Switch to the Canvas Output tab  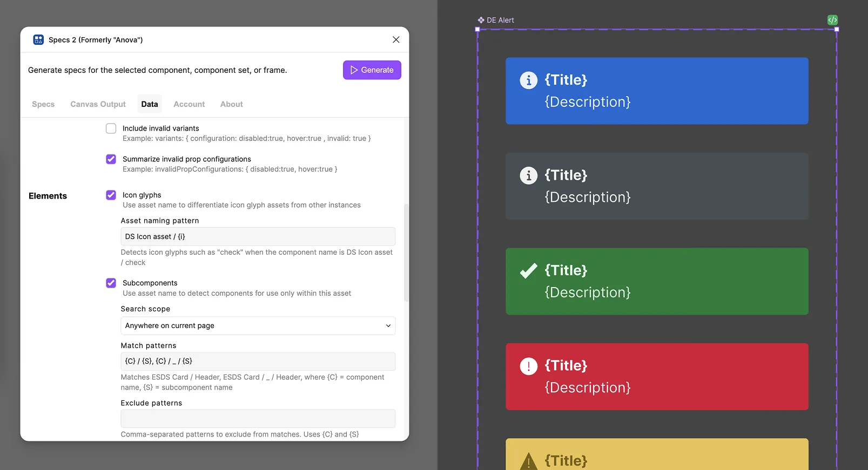click(98, 104)
